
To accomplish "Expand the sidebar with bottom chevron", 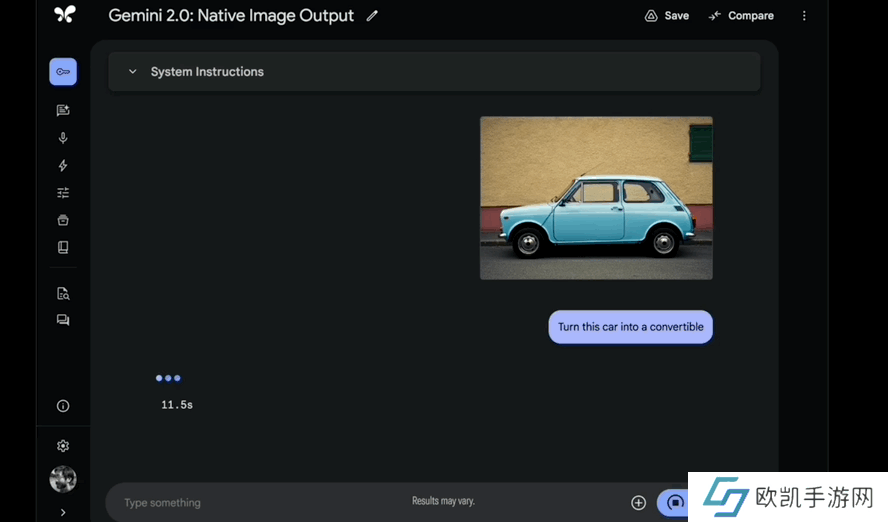I will (x=63, y=512).
